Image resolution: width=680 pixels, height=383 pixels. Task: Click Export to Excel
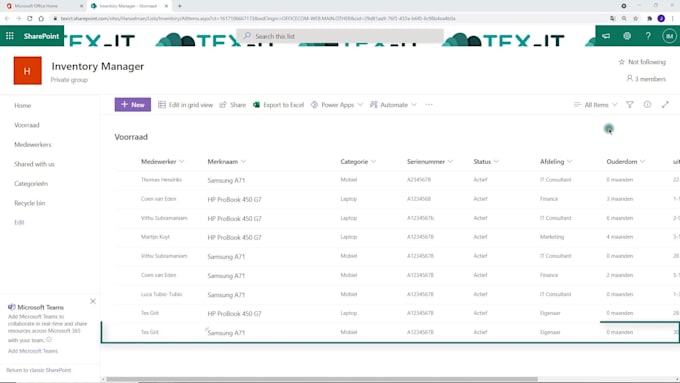tap(278, 105)
